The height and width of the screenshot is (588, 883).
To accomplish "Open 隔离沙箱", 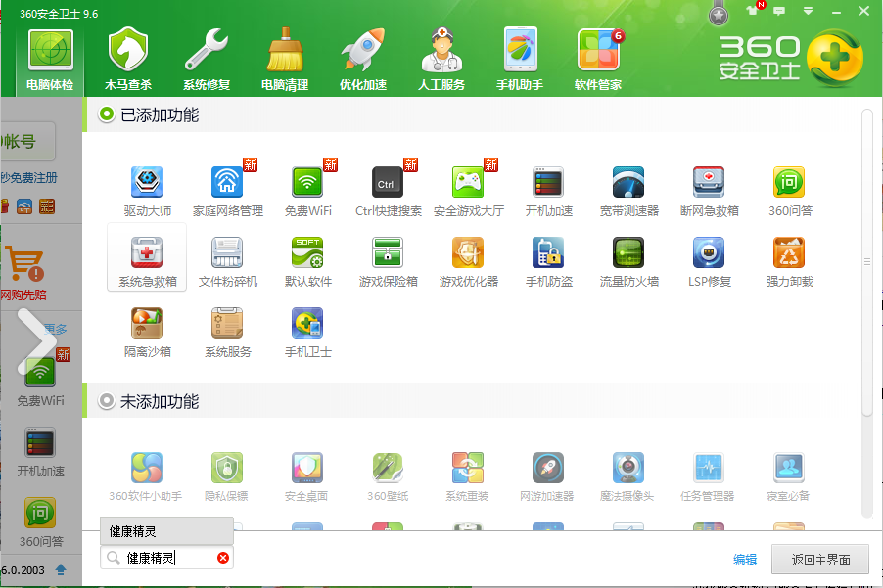I will tap(147, 333).
